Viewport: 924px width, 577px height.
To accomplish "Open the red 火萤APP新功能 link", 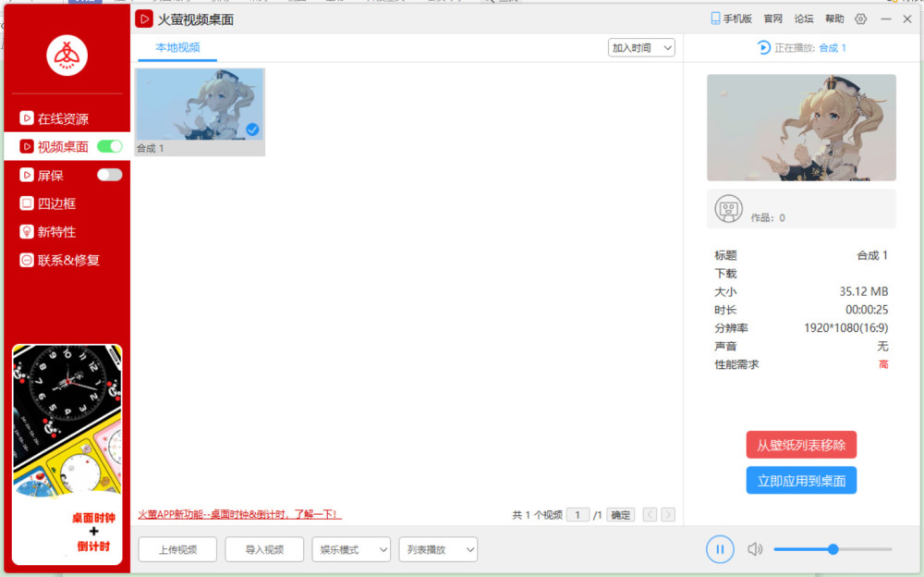I will tap(239, 514).
